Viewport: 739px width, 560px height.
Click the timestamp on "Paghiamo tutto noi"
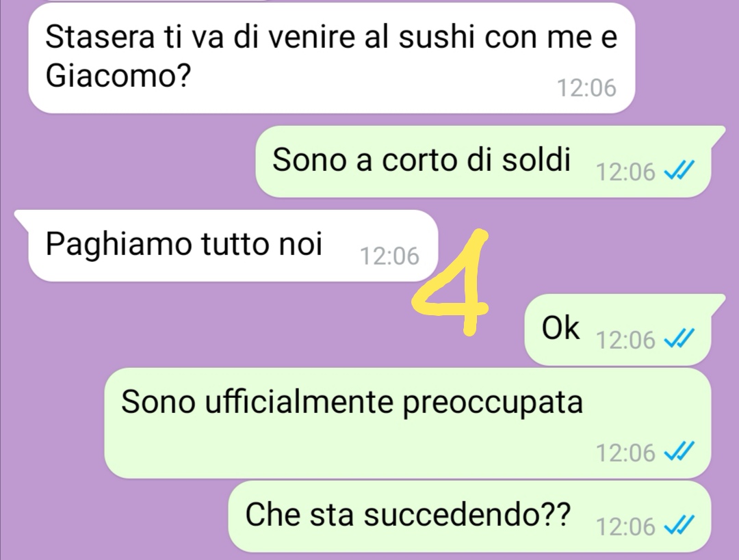(389, 256)
